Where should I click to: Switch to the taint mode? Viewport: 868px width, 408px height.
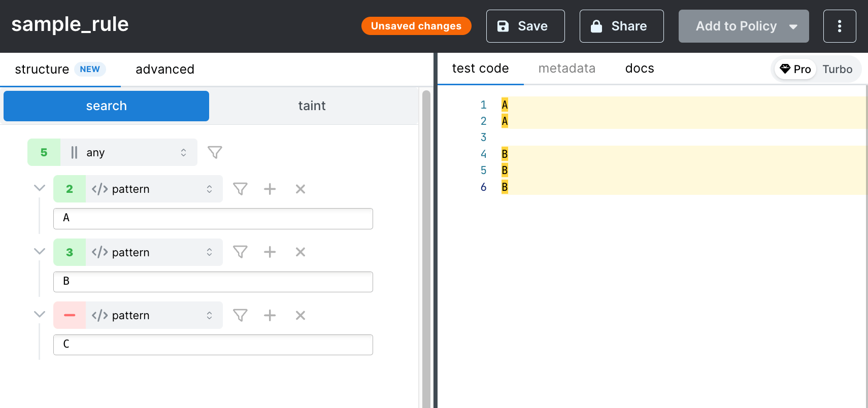[312, 106]
